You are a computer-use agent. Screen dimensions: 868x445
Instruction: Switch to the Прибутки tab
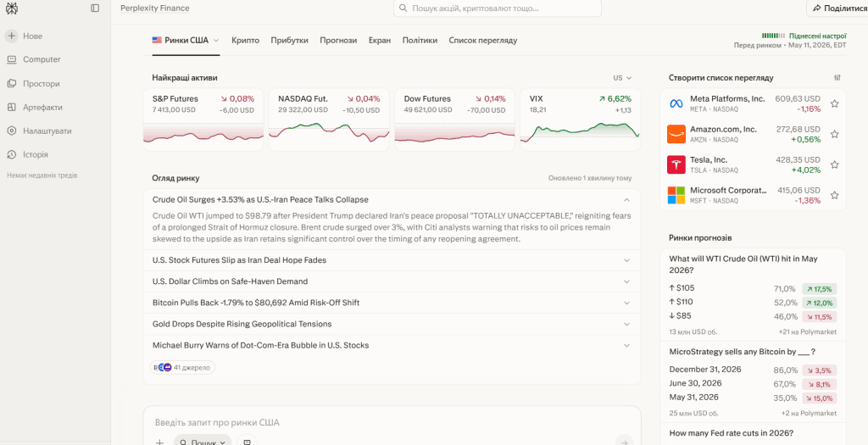(x=290, y=41)
